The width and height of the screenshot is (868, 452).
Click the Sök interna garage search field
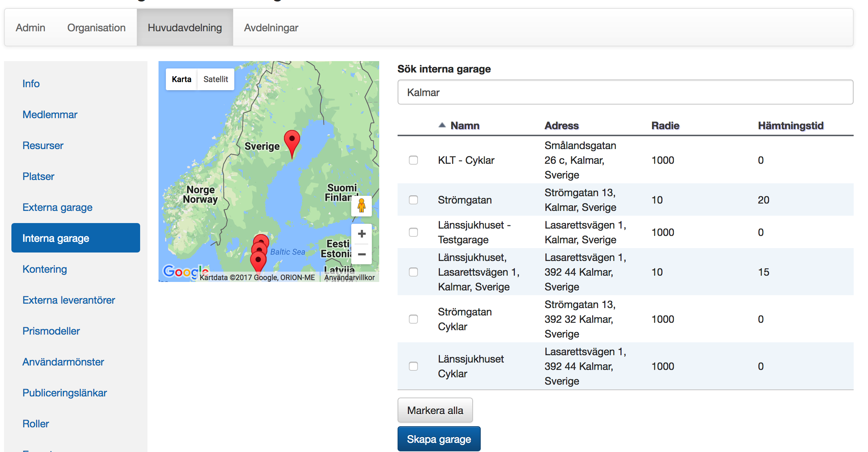coord(625,92)
